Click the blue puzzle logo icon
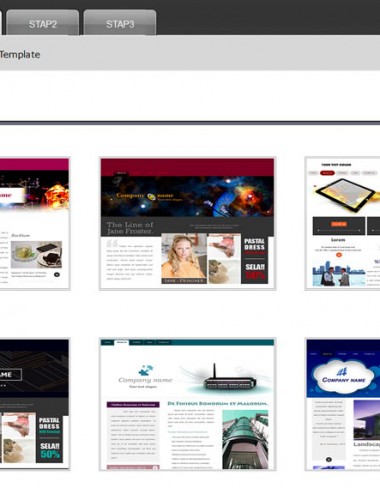The width and height of the screenshot is (380, 488). pyautogui.click(x=146, y=370)
